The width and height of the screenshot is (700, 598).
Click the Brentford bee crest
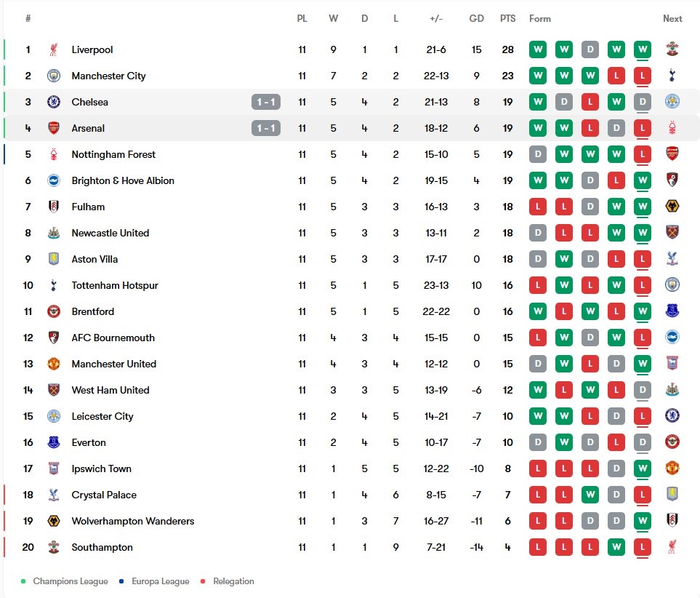pos(54,311)
